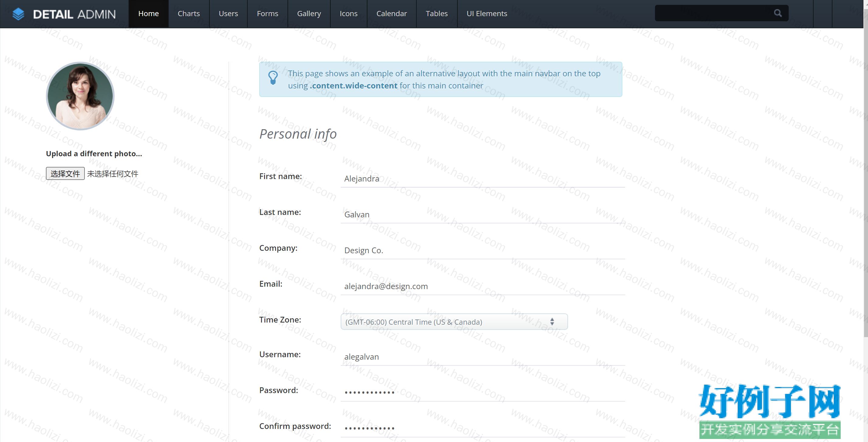Click the '.content.wide-content' bold text
868x442 pixels.
point(353,86)
